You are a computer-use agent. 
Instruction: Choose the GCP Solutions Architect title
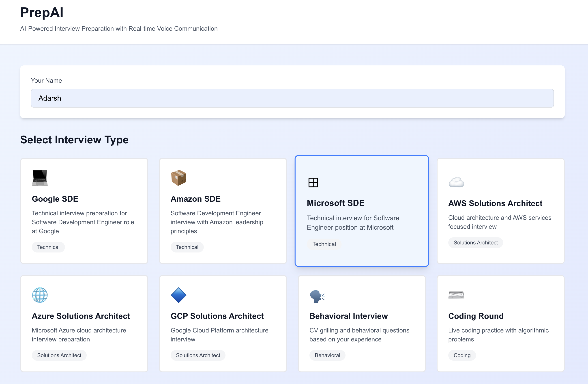pos(217,316)
